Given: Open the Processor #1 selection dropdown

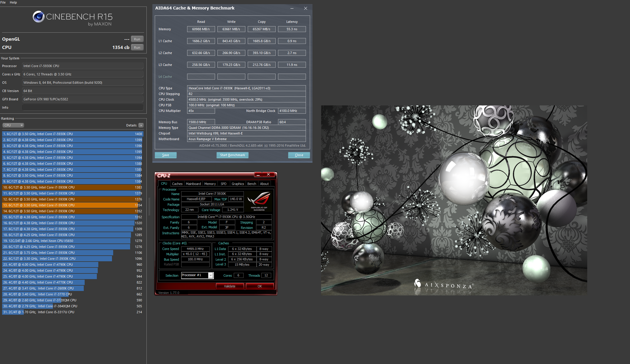Looking at the screenshot, I should pos(198,276).
